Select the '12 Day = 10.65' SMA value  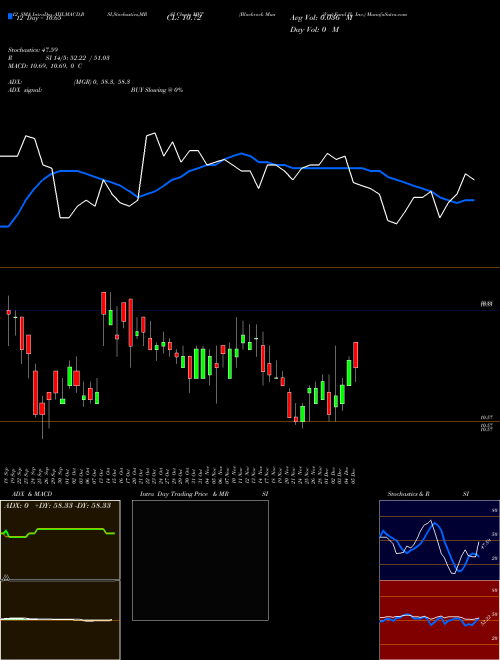click(x=37, y=17)
